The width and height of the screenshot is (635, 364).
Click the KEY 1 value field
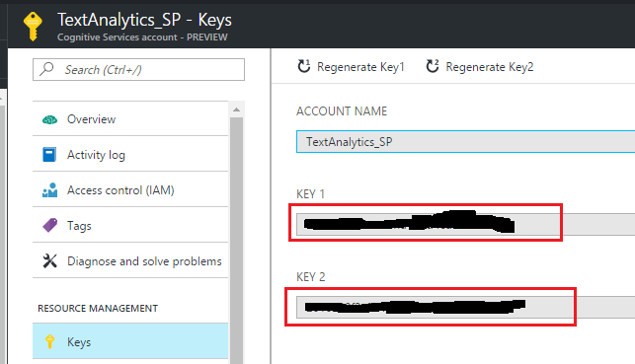(x=466, y=225)
